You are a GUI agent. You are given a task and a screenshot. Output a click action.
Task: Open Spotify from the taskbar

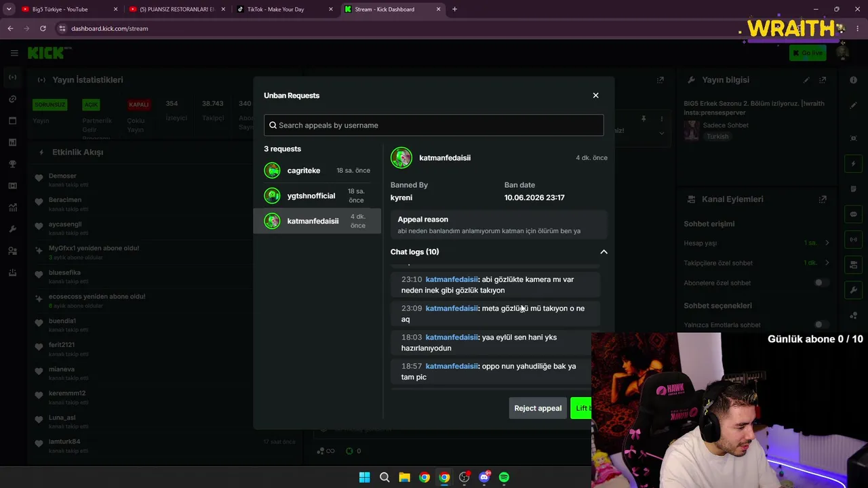point(504,477)
